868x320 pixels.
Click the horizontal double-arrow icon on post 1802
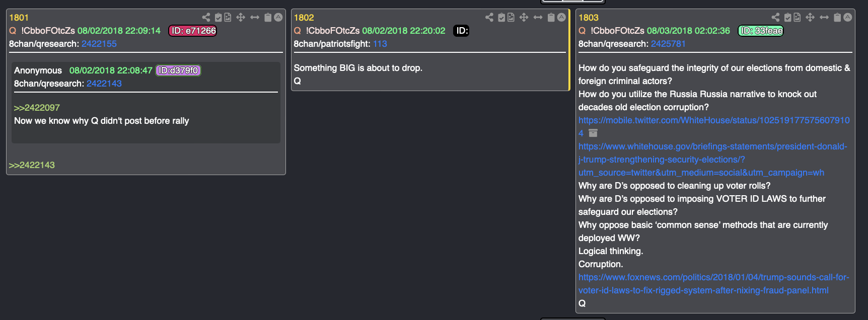[x=538, y=18]
